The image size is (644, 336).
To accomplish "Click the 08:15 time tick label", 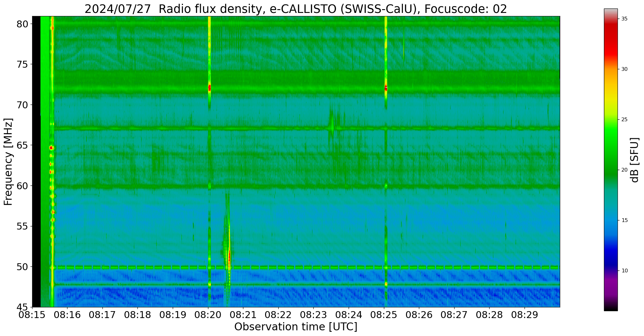I will [32, 315].
